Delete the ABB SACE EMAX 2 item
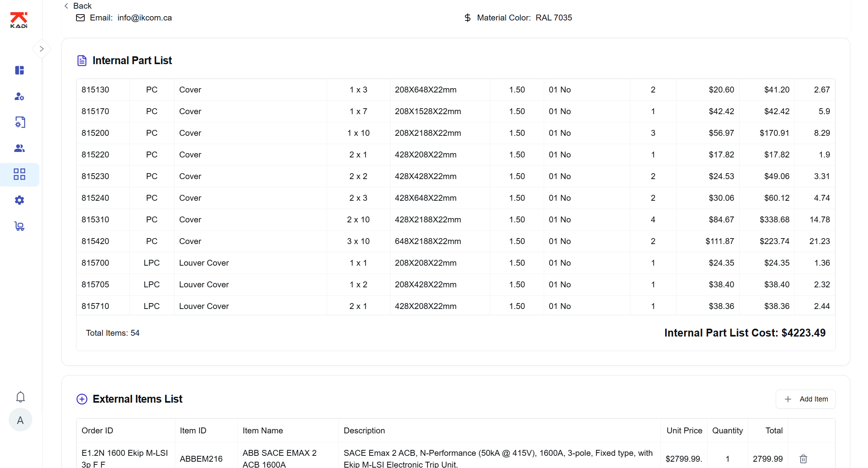The image size is (868, 468). [x=803, y=459]
